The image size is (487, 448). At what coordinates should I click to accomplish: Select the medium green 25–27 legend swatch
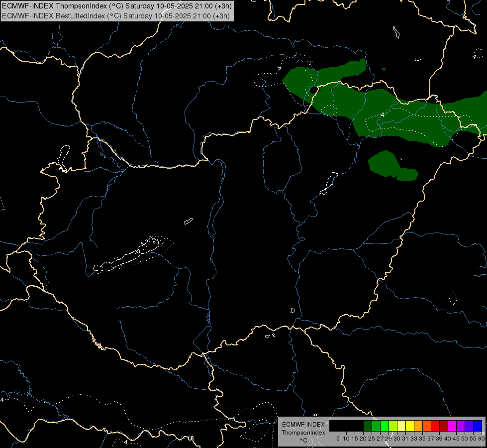pos(376,426)
